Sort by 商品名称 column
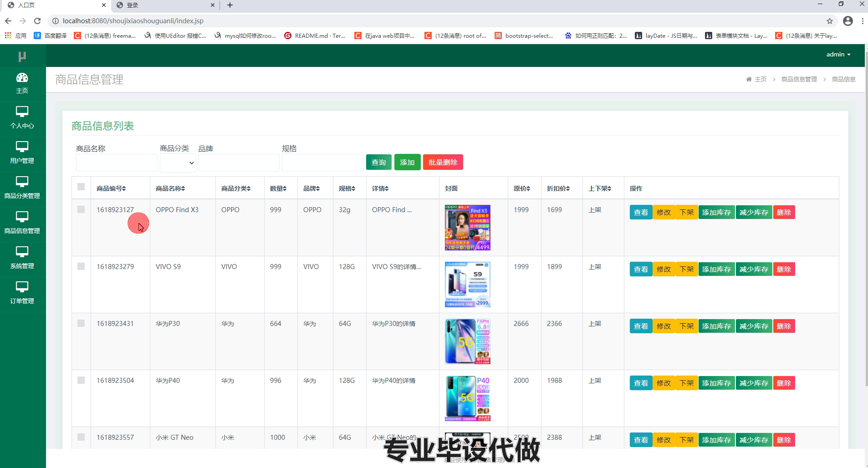The image size is (868, 468). coord(170,188)
